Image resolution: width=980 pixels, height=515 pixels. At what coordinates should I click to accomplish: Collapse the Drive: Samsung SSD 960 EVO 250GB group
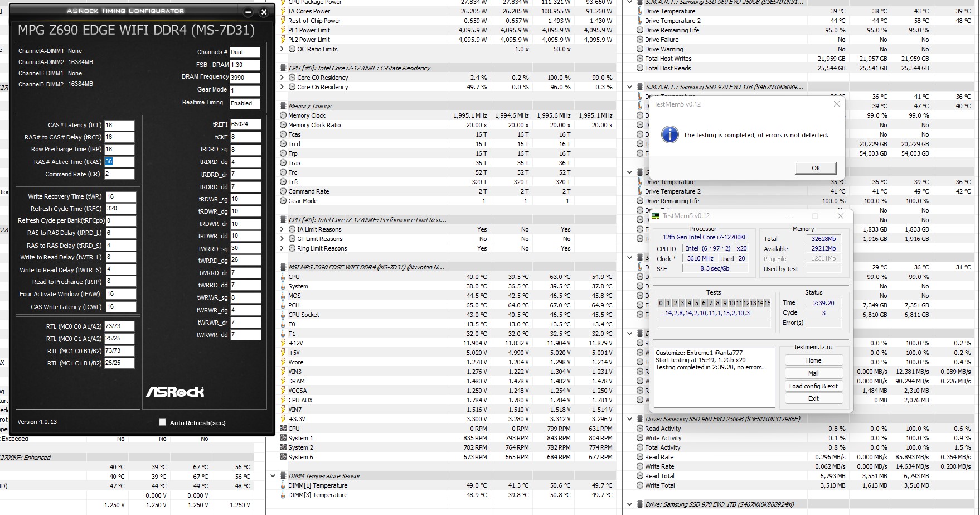[x=629, y=419]
